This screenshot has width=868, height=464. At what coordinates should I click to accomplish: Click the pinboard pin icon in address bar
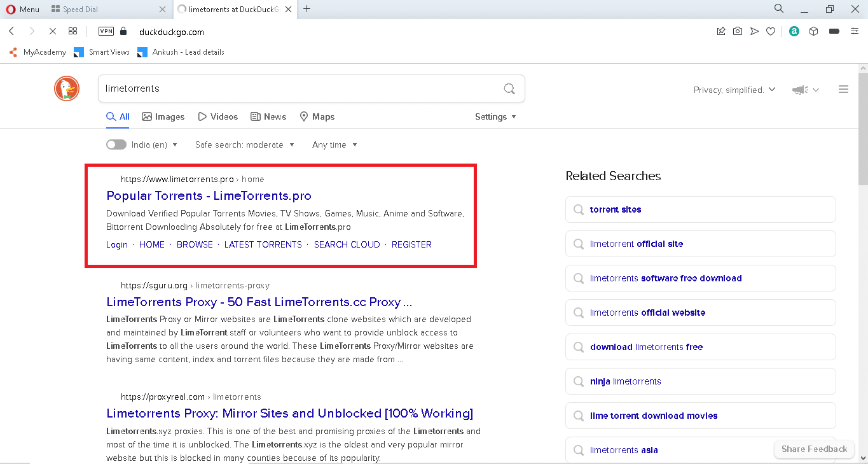pyautogui.click(x=721, y=31)
